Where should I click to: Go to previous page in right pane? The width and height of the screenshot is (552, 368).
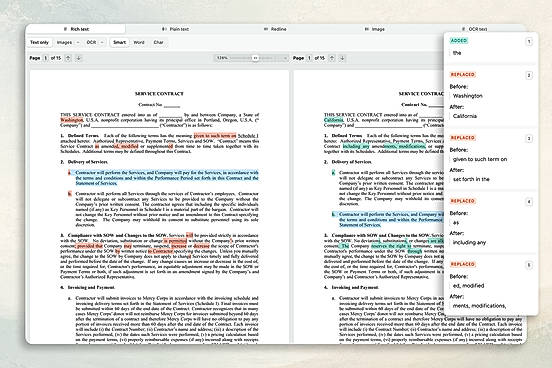[332, 58]
